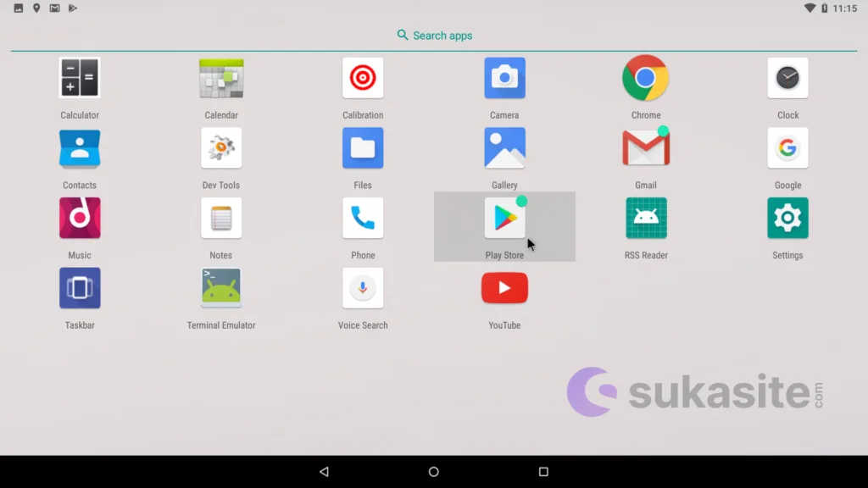Tap the recent apps square button
The width and height of the screenshot is (868, 488).
click(543, 471)
